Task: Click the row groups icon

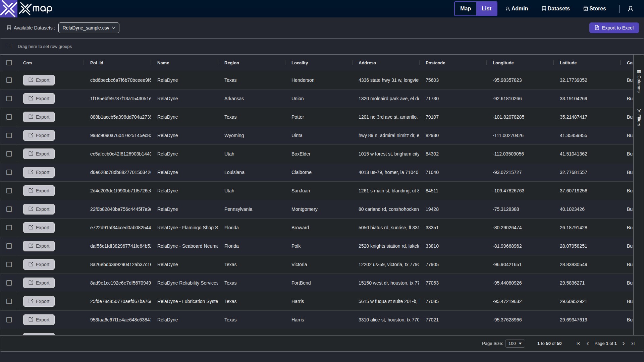Action: [x=9, y=47]
